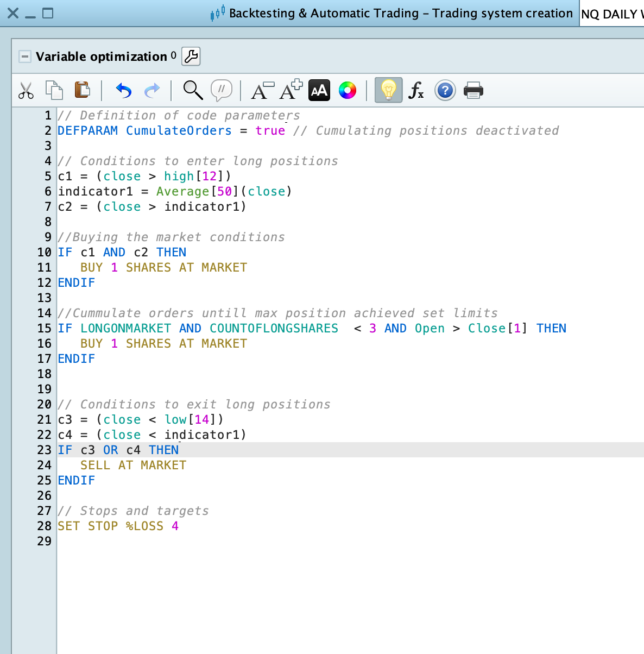
Task: Click the Cut scissors icon
Action: [26, 90]
